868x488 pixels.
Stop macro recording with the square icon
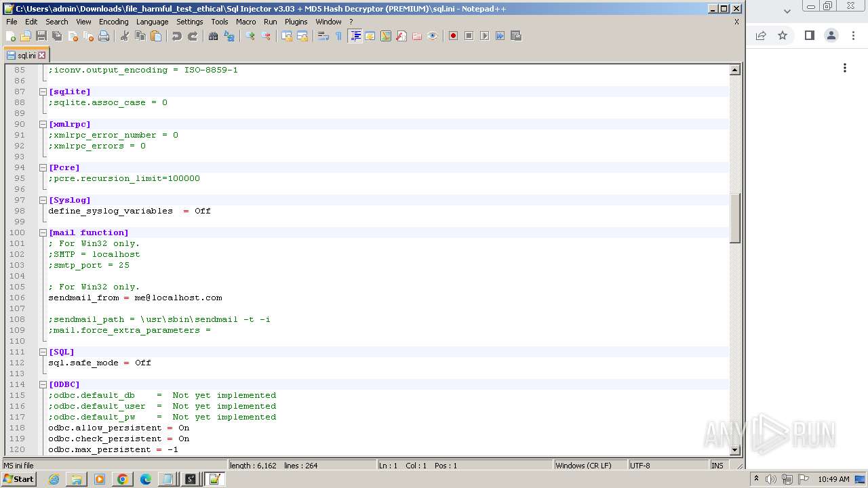[x=469, y=36]
